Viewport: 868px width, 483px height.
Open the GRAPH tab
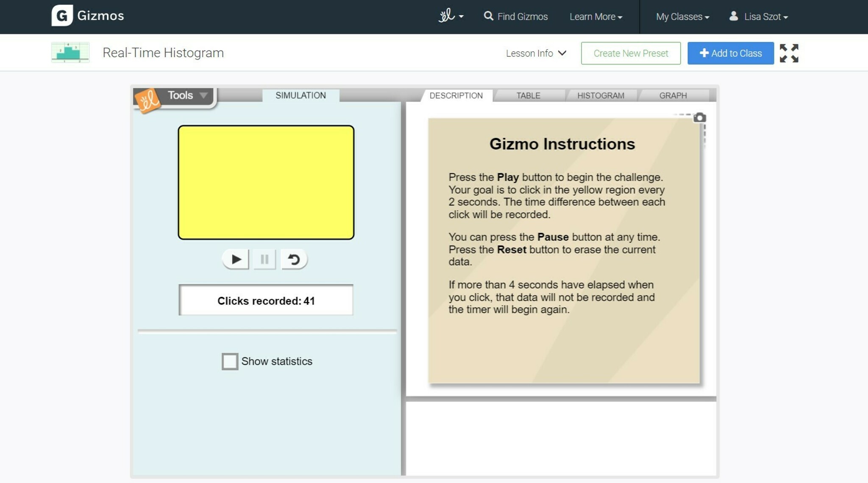[x=673, y=96]
